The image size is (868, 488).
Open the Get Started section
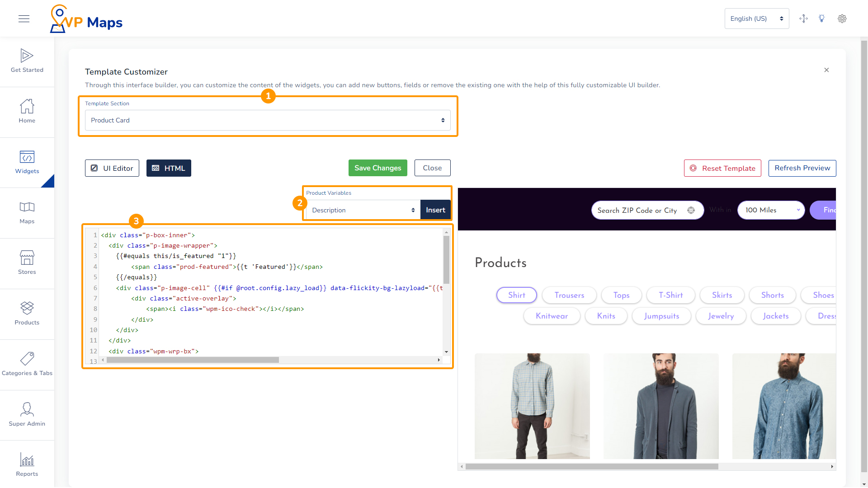click(x=27, y=61)
